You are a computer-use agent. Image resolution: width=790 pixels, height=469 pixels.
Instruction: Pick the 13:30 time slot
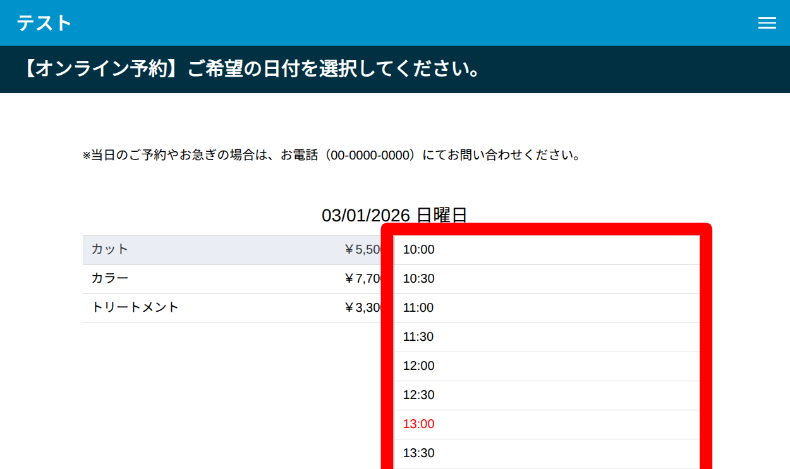tap(546, 453)
